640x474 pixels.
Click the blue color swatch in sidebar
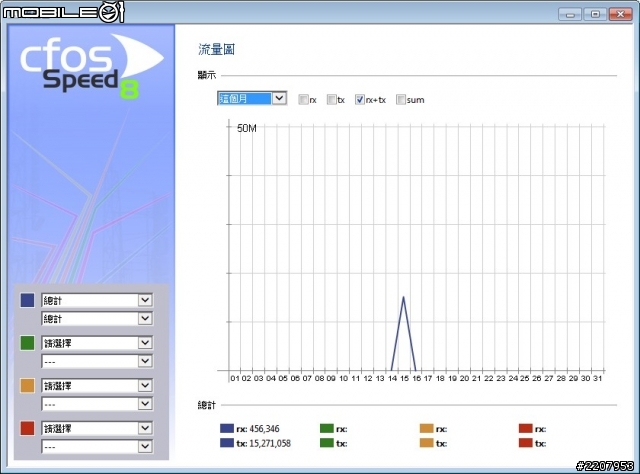pos(27,300)
